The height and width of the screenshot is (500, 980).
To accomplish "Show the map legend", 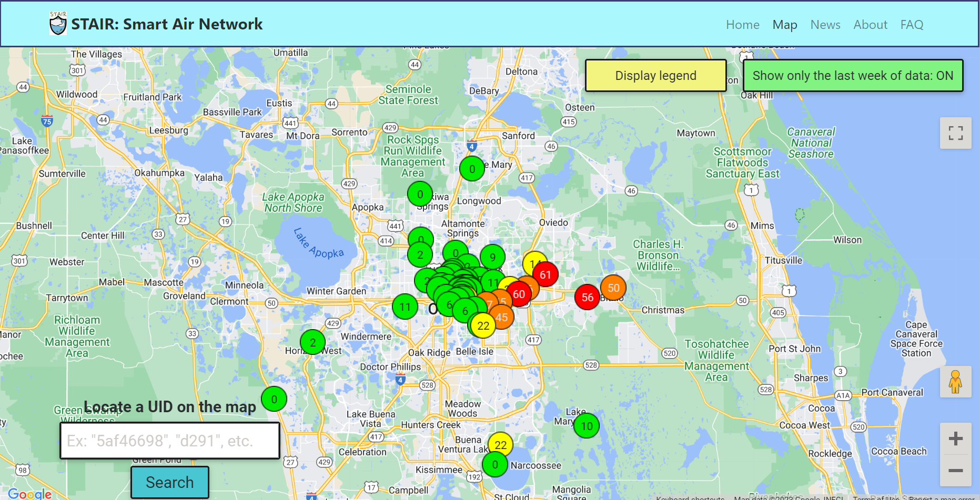I will point(655,76).
